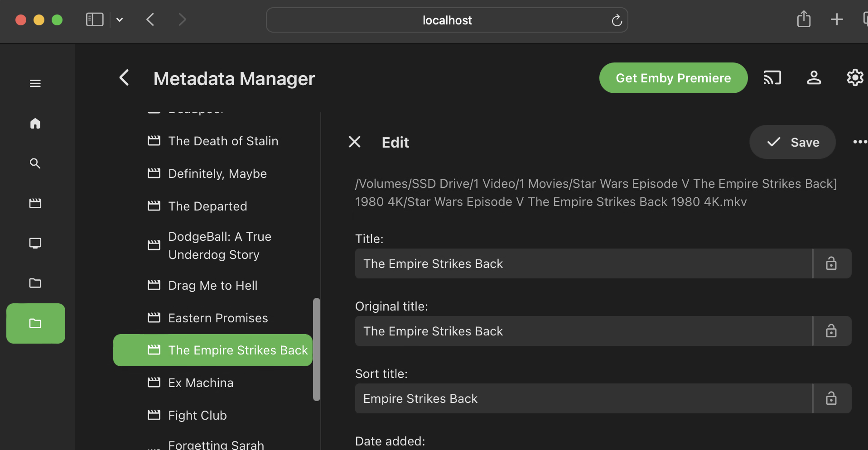
Task: Go back using Metadata Manager arrow
Action: click(x=124, y=78)
